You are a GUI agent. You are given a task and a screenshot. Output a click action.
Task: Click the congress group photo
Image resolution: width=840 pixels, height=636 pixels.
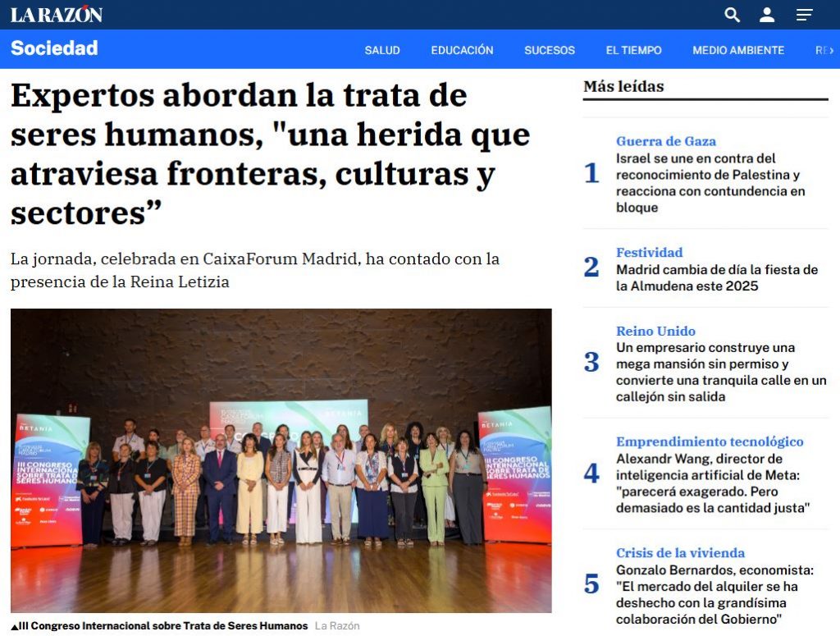(x=281, y=460)
